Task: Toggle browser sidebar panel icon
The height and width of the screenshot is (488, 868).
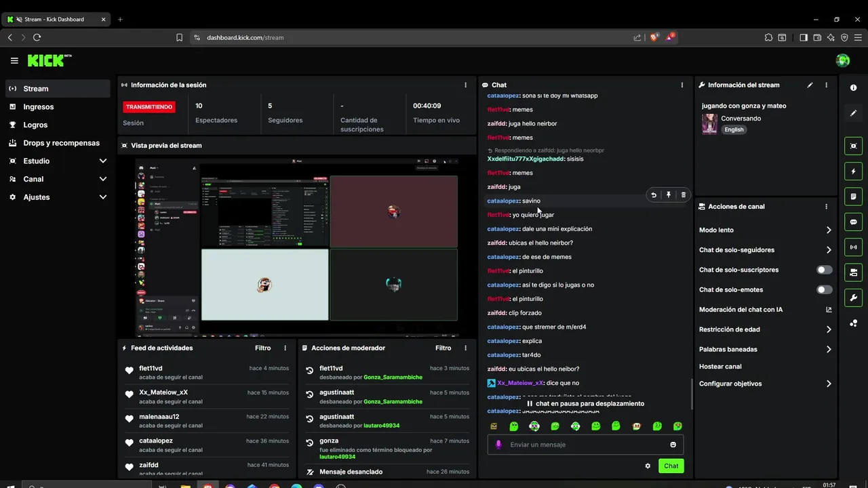Action: point(804,37)
